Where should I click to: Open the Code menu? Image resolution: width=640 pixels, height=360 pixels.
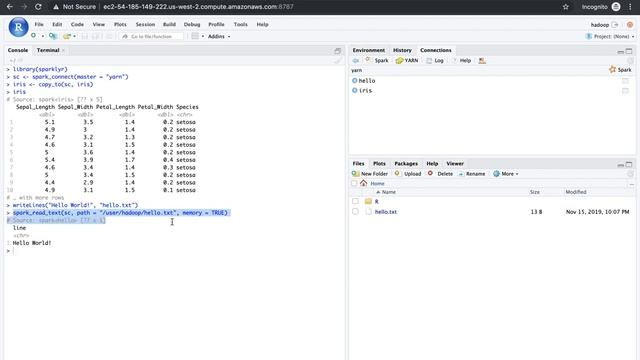(x=77, y=24)
